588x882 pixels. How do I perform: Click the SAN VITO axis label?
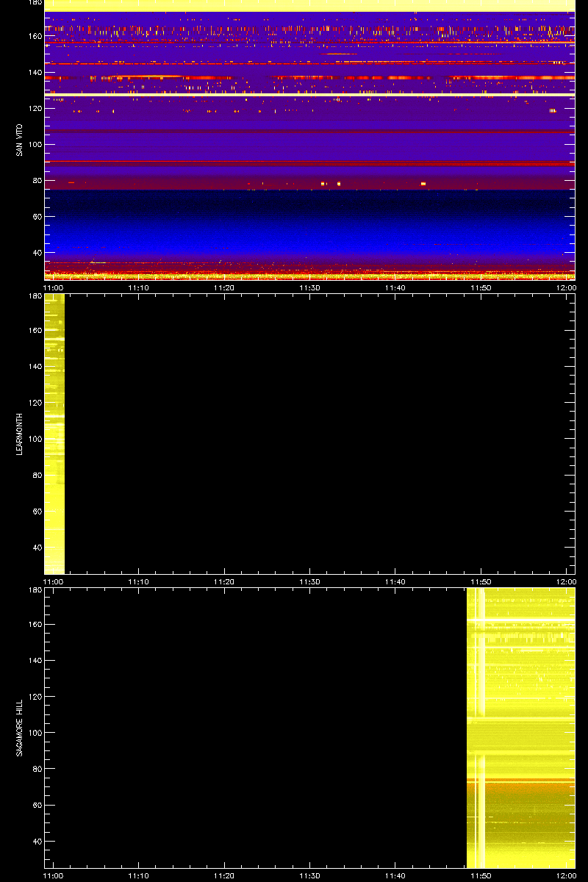20,140
